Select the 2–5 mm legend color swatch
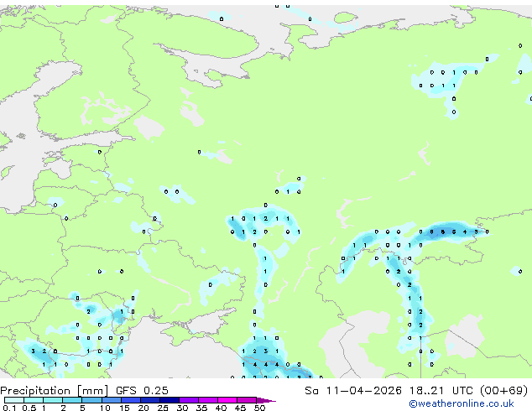Viewport: 532px width, 411px height. [72, 400]
